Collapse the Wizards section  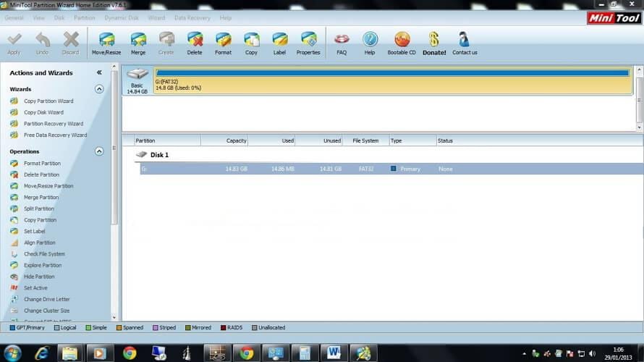point(99,89)
